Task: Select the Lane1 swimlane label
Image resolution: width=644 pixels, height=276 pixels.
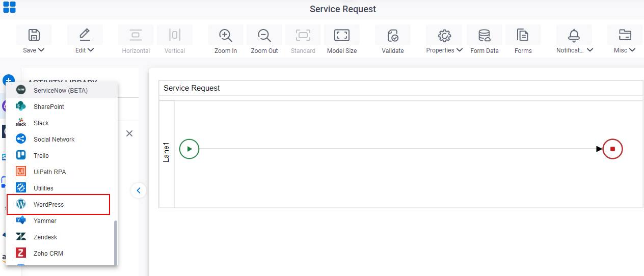Action: point(166,153)
